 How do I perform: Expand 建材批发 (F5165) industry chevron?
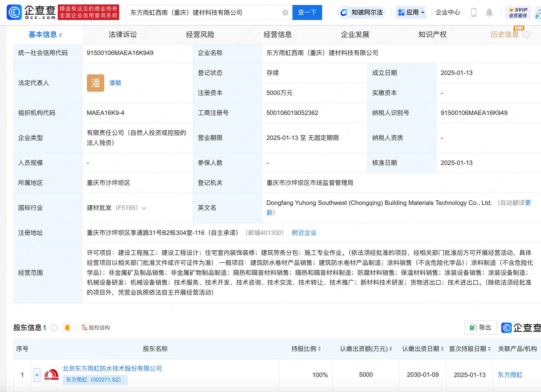[144, 208]
